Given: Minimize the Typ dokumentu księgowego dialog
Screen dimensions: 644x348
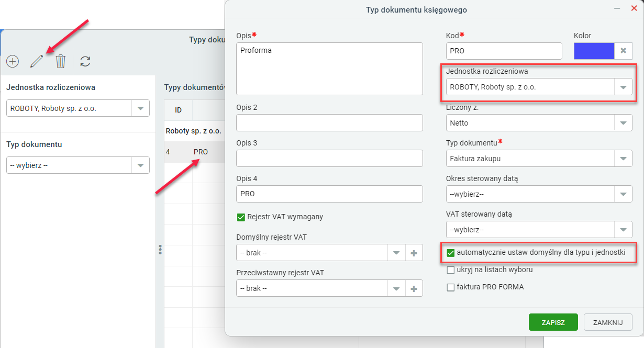Looking at the screenshot, I should 617,9.
